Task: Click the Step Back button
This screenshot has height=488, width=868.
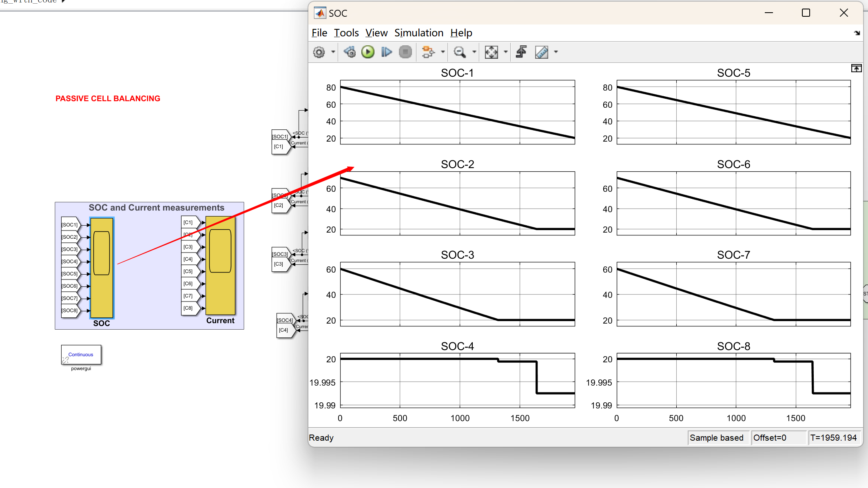Action: tap(350, 52)
